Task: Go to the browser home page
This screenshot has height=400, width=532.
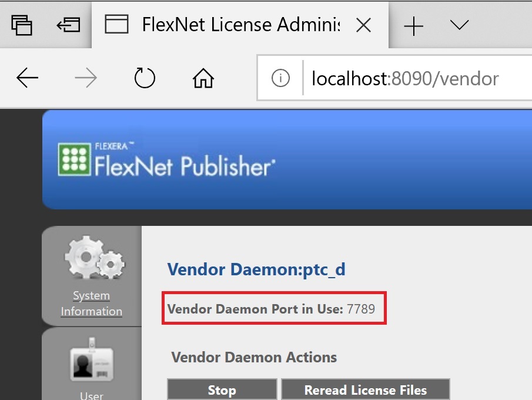Action: point(203,78)
